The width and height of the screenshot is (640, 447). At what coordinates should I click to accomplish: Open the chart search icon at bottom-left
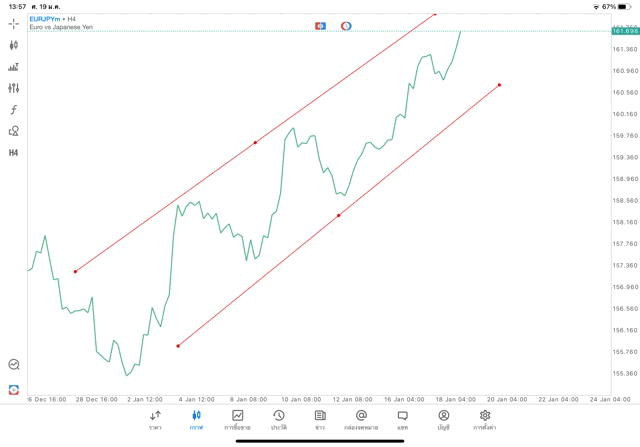(14, 365)
